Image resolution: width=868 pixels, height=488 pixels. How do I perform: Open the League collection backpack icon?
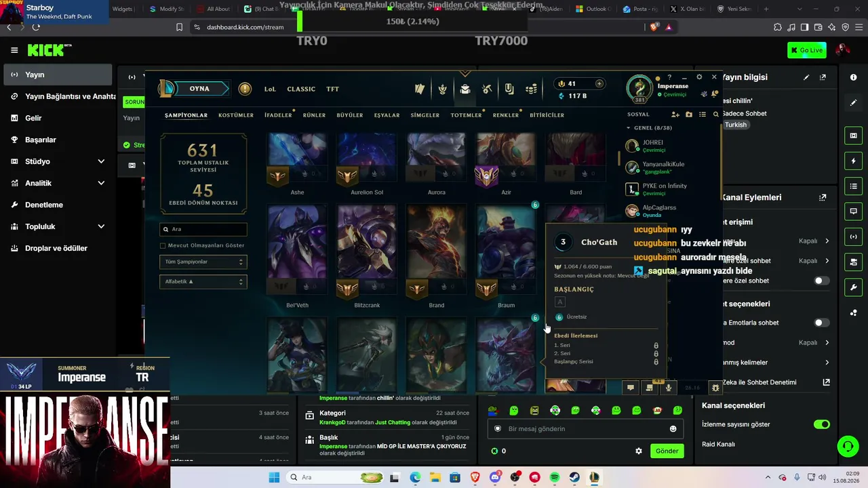(465, 89)
